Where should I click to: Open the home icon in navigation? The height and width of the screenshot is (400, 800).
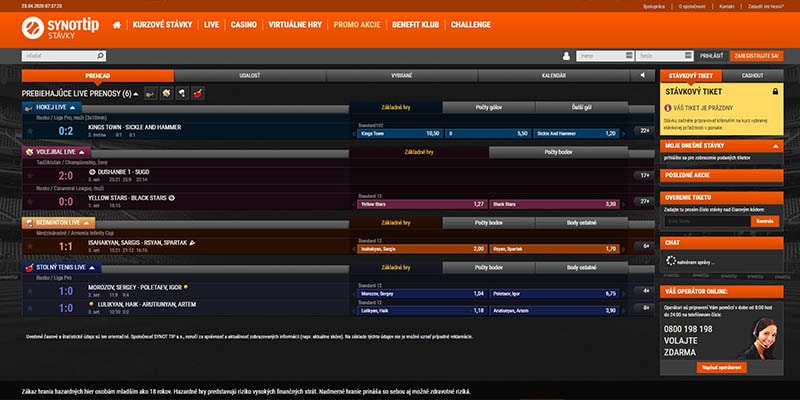pos(117,24)
